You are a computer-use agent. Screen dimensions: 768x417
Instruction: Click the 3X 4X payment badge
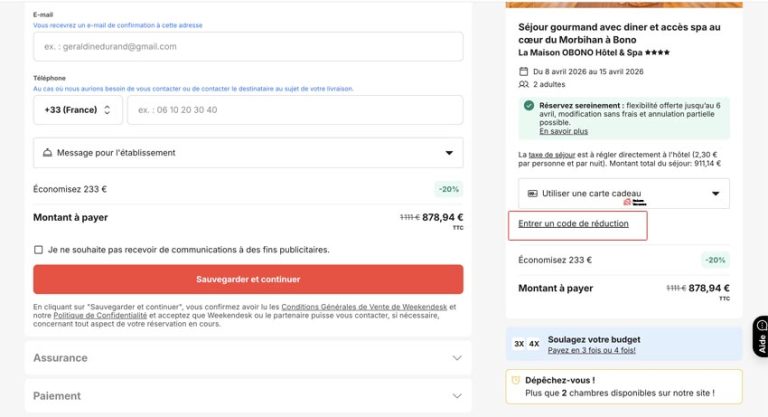527,343
